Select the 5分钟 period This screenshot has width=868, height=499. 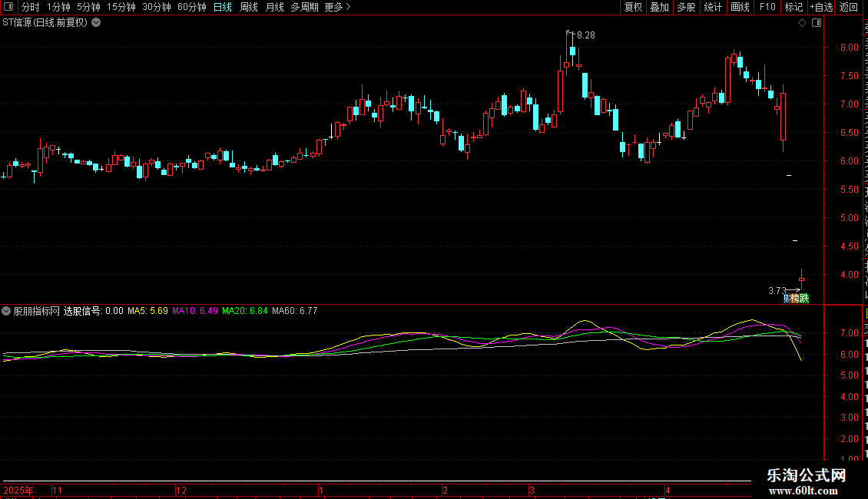[x=88, y=7]
